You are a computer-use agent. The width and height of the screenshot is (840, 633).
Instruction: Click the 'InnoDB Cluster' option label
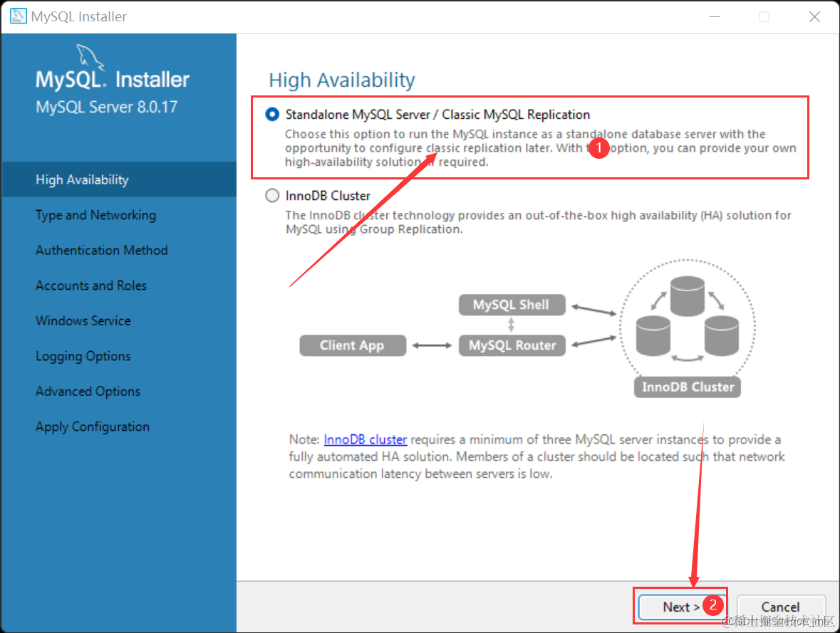coord(328,196)
